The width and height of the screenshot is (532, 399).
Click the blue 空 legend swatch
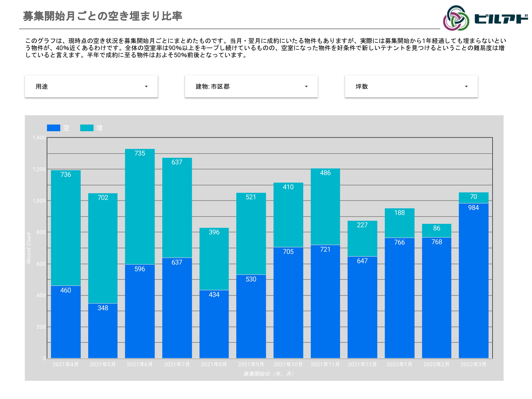click(x=53, y=128)
